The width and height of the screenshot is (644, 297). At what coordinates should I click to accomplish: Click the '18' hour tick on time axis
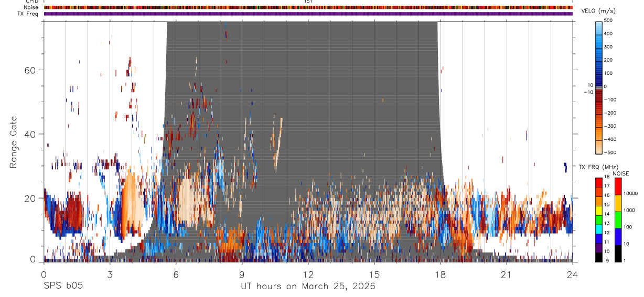click(441, 274)
